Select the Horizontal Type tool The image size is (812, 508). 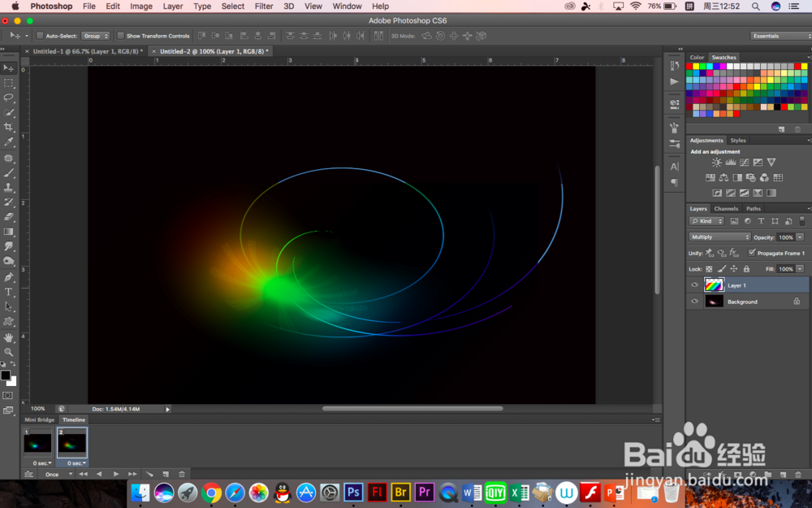(9, 292)
